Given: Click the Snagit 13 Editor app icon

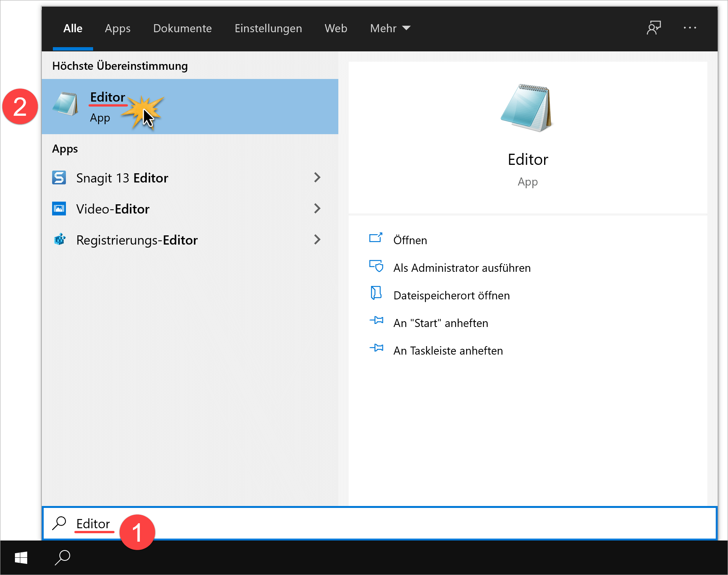Looking at the screenshot, I should 59,177.
